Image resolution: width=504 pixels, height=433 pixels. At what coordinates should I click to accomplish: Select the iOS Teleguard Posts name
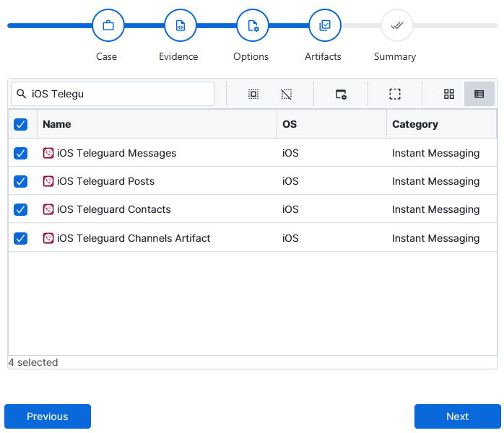tap(105, 181)
